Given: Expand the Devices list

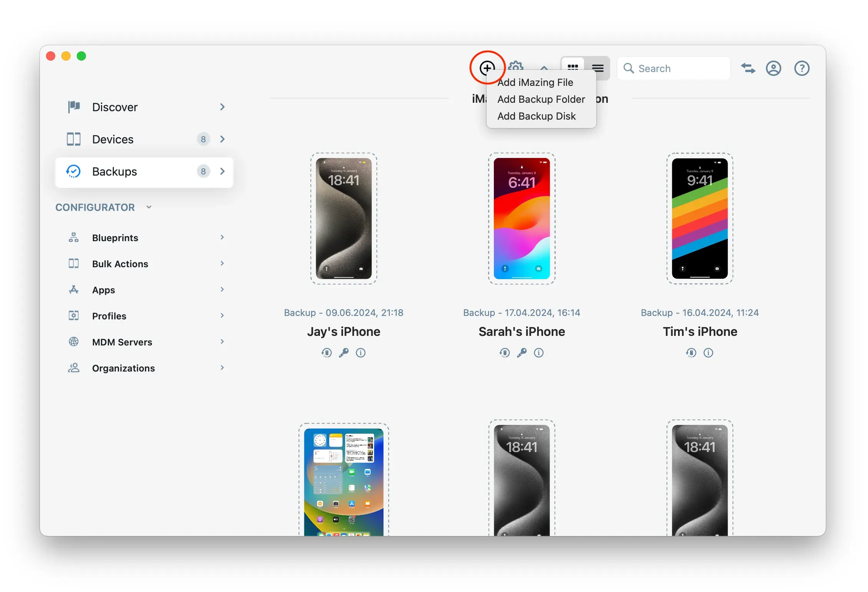Looking at the screenshot, I should (223, 139).
